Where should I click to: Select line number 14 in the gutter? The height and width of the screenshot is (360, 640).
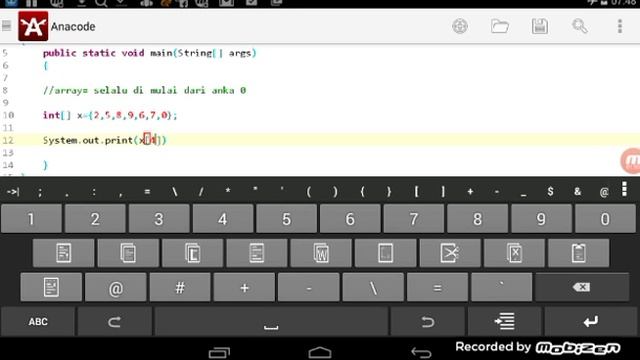click(x=8, y=165)
